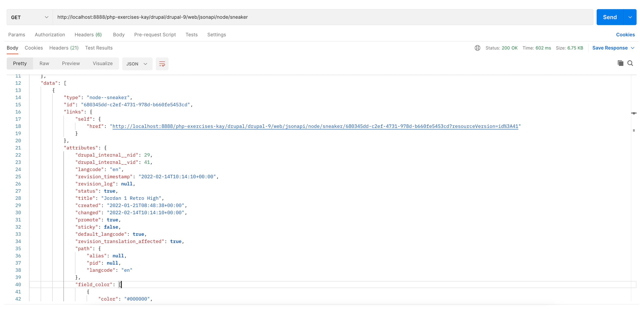
Task: Switch to the Authorization tab
Action: pyautogui.click(x=50, y=35)
